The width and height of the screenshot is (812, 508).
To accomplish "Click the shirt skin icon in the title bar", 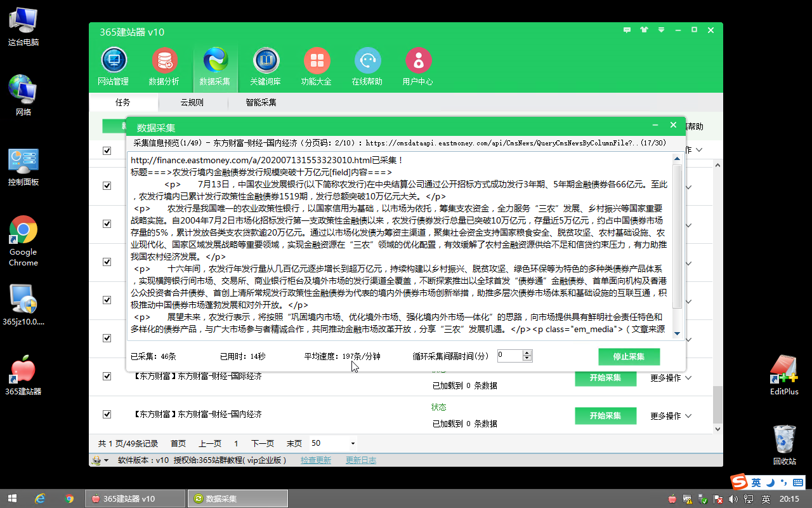I will click(x=645, y=30).
